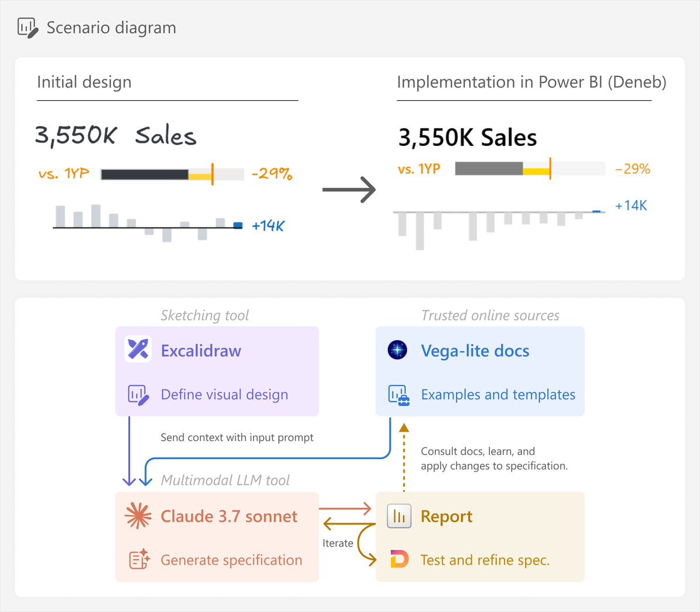The height and width of the screenshot is (612, 700).
Task: Click the Trusted online sources caption
Action: [x=491, y=316]
